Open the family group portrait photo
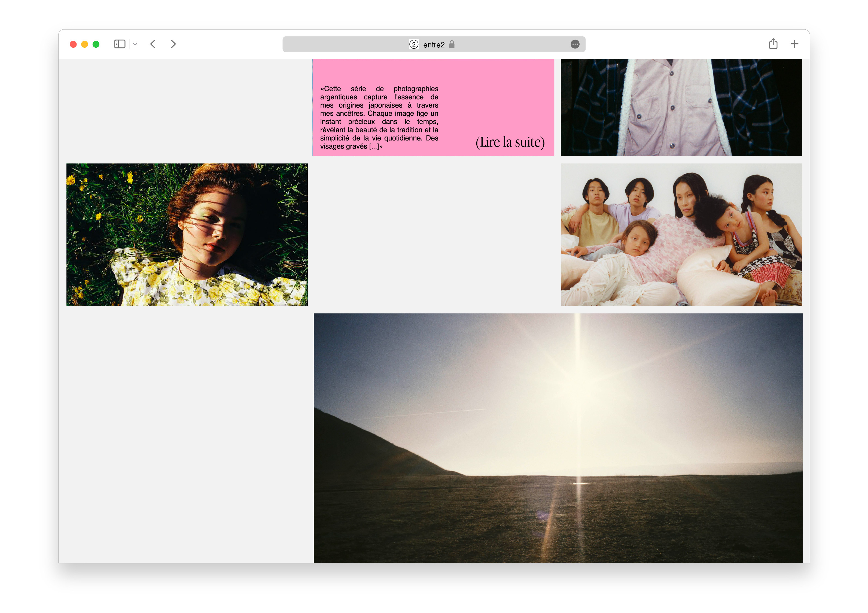Image resolution: width=868 pixels, height=613 pixels. point(681,235)
